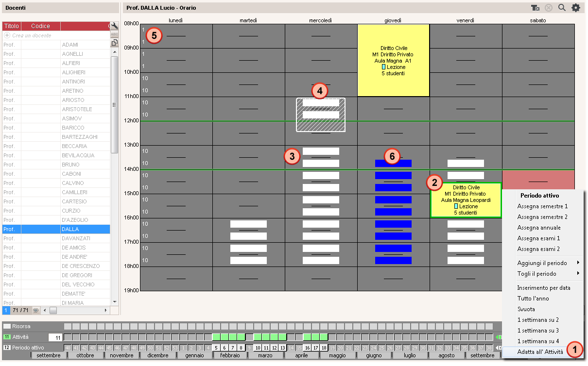Select teacher CALVINO in the list
The height and width of the screenshot is (366, 588).
point(56,183)
